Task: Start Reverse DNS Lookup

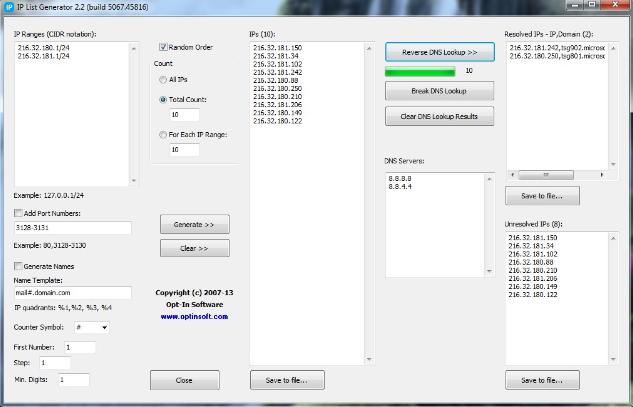Action: [x=440, y=52]
